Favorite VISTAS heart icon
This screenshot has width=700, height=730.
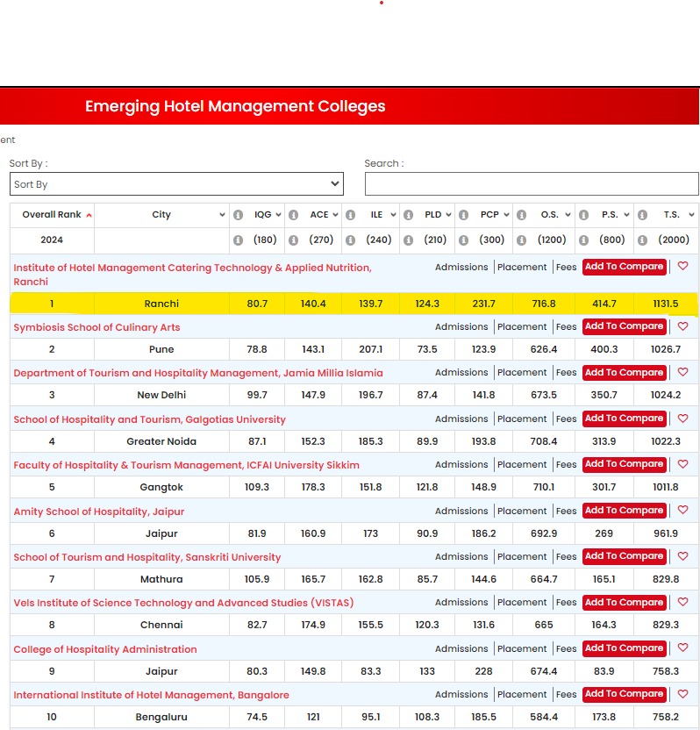(682, 602)
